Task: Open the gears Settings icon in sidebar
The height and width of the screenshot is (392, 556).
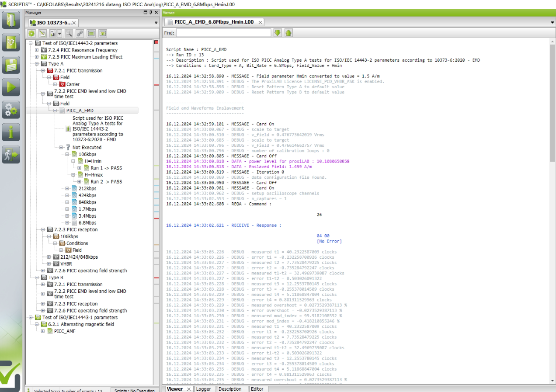Action: coord(11,109)
